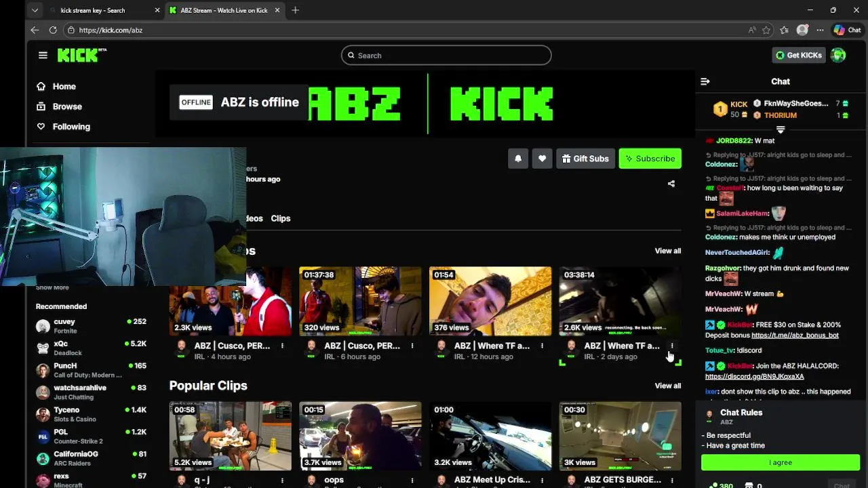This screenshot has height=488, width=868.
Task: Toggle the notification bell for ABZ
Action: click(x=518, y=159)
